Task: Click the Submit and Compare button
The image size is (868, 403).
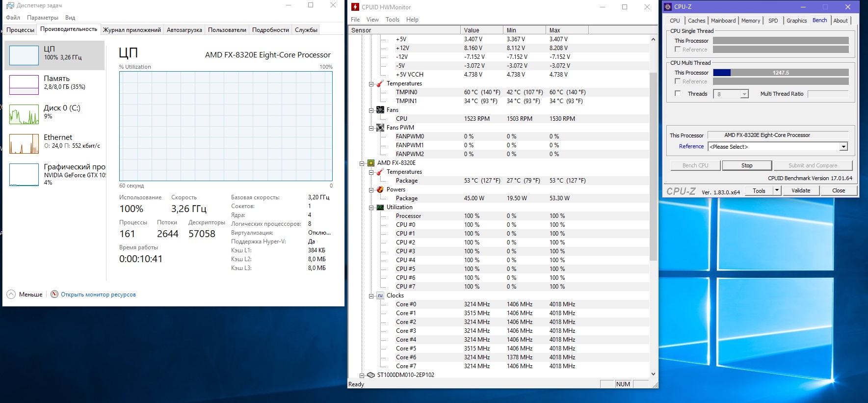Action: coord(813,165)
